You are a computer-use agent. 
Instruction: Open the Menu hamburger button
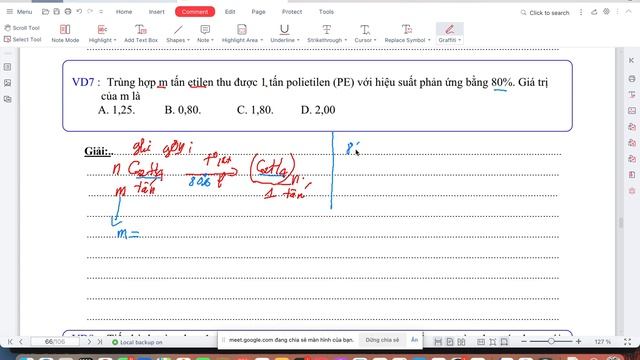coord(19,12)
